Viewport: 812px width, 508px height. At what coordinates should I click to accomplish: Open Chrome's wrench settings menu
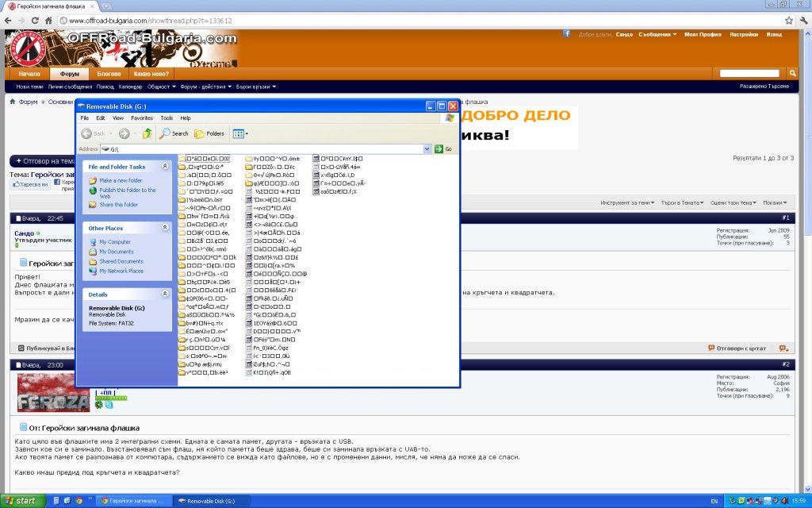point(804,21)
